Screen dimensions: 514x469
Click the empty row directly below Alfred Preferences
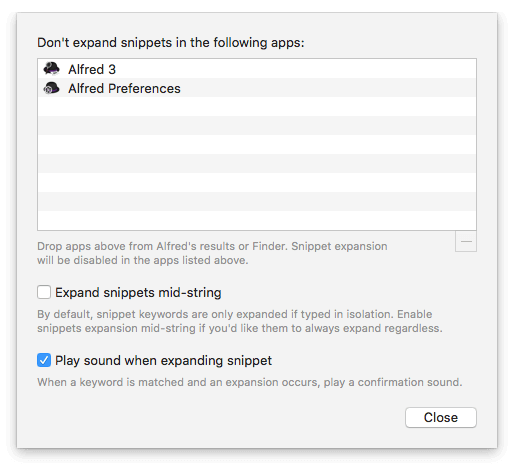pyautogui.click(x=257, y=107)
